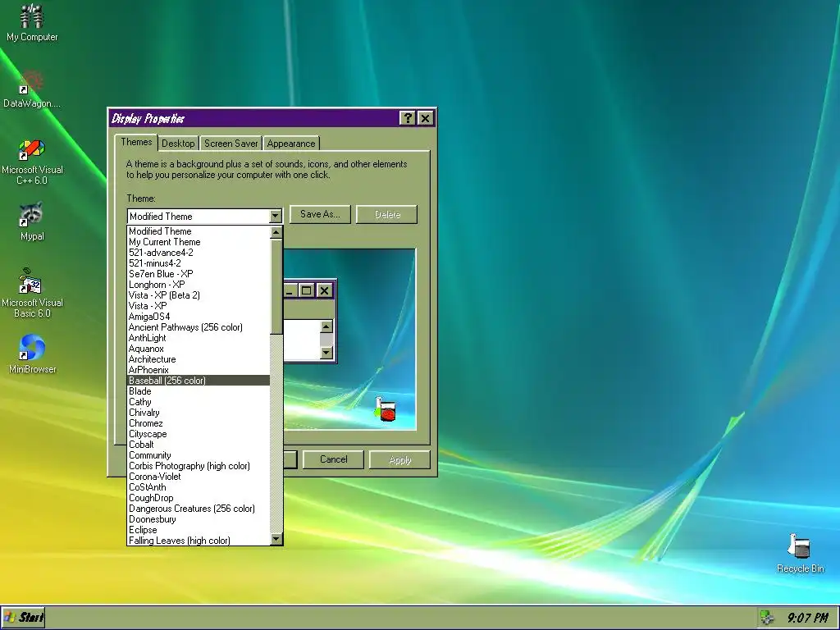
Task: Choose the Cityscape theme
Action: (x=199, y=434)
